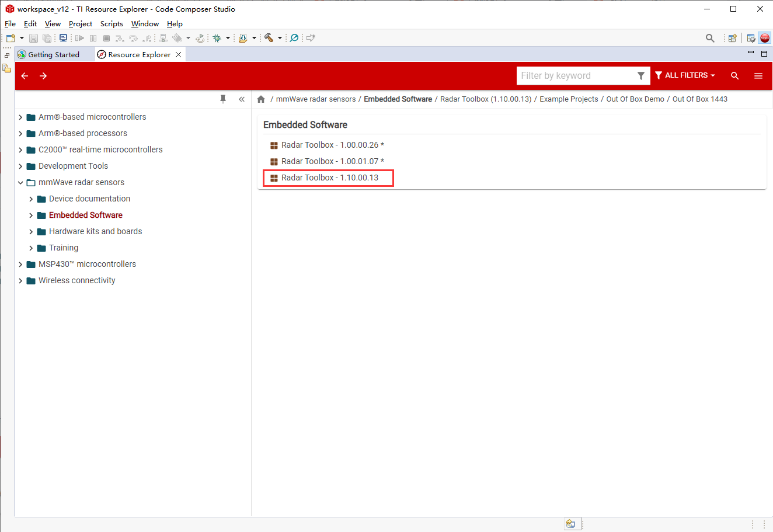Open Radar Toolbox (1.10.00.13) breadcrumb link
Viewport: 773px width, 532px height.
pos(486,99)
